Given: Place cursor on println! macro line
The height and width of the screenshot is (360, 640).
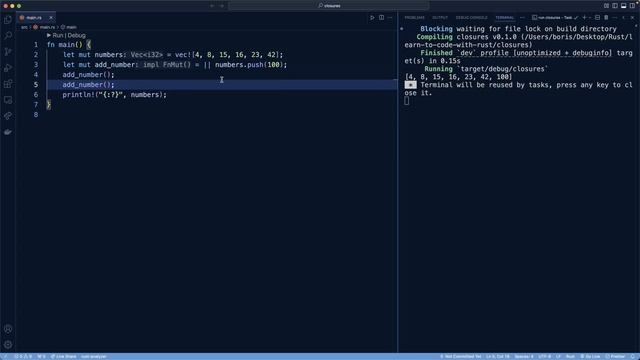Looking at the screenshot, I should (114, 95).
